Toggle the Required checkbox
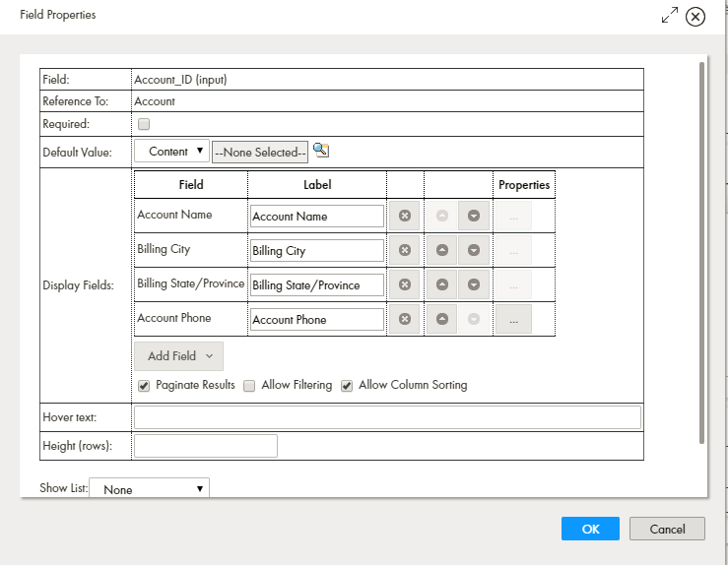The height and width of the screenshot is (565, 728). pyautogui.click(x=144, y=124)
